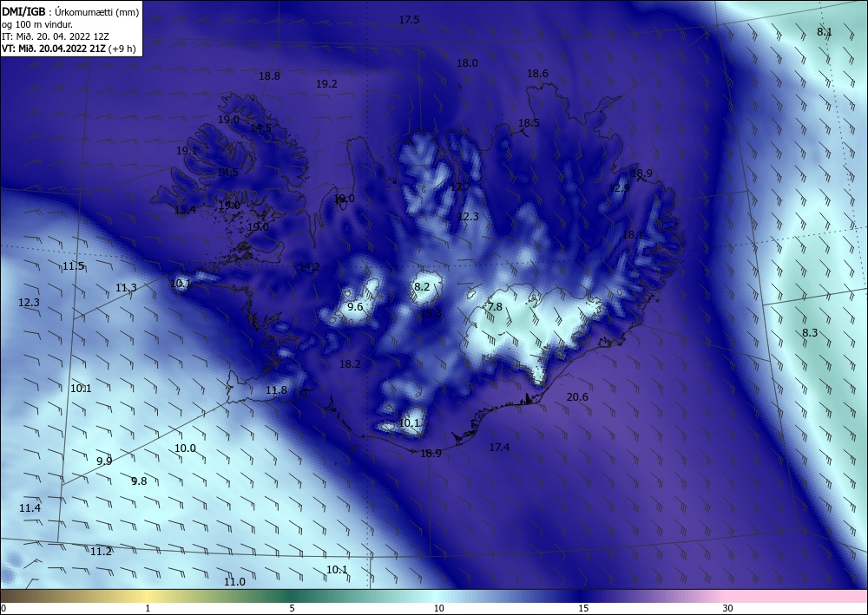Click the 30 tick on the color scale
The height and width of the screenshot is (615, 868).
(x=728, y=609)
